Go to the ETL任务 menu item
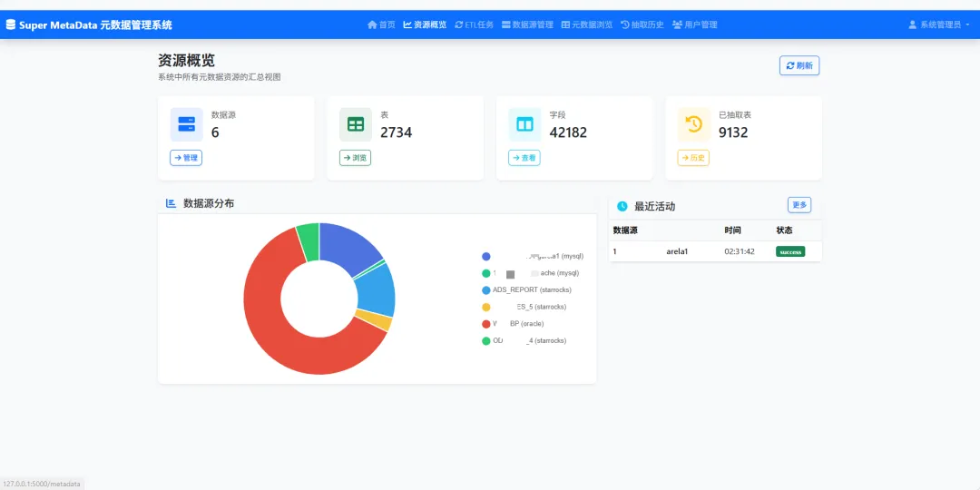Viewport: 980px width, 490px height. pos(475,25)
